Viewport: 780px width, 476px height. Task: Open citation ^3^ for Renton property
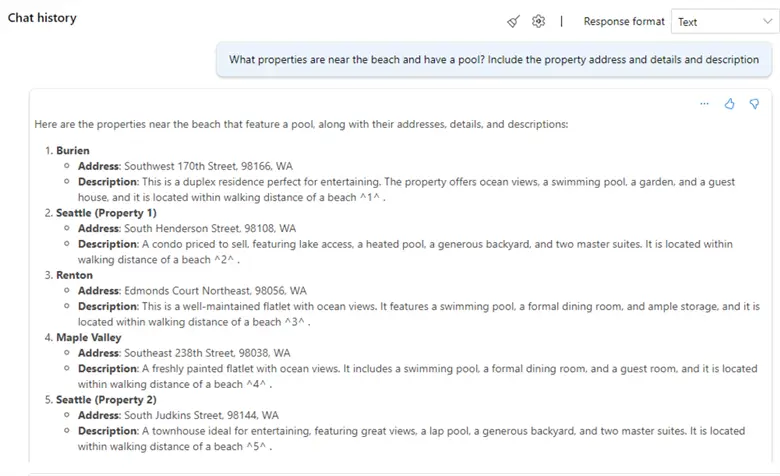pos(297,322)
